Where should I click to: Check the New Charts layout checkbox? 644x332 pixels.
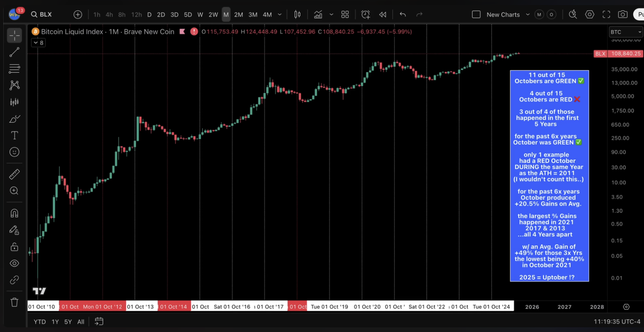(476, 14)
